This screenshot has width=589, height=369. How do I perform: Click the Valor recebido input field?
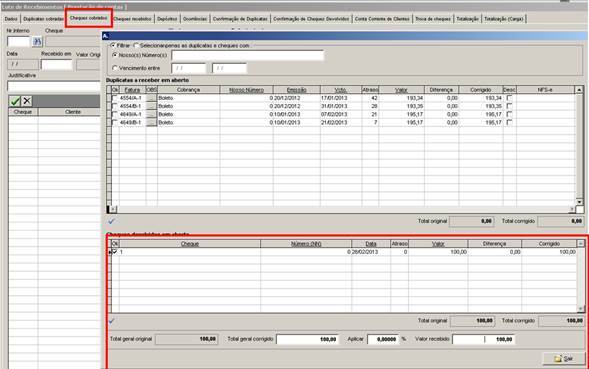pos(483,339)
